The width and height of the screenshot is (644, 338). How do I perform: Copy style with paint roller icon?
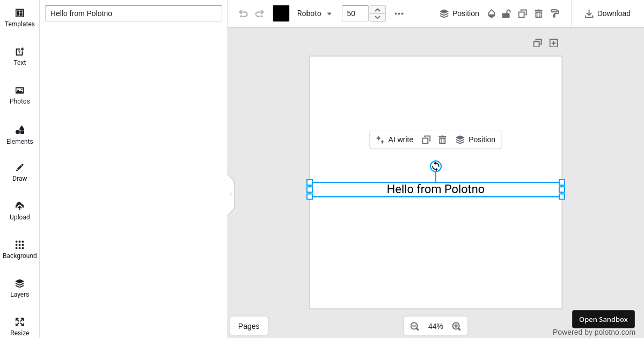click(x=555, y=13)
